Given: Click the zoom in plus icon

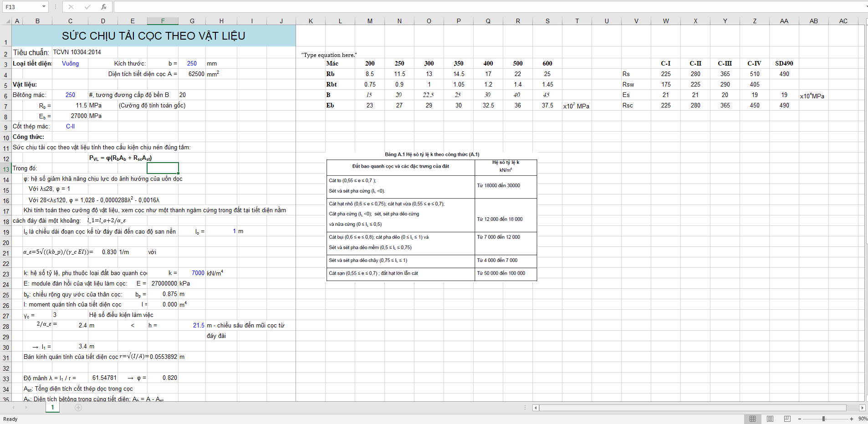Looking at the screenshot, I should click(x=852, y=419).
